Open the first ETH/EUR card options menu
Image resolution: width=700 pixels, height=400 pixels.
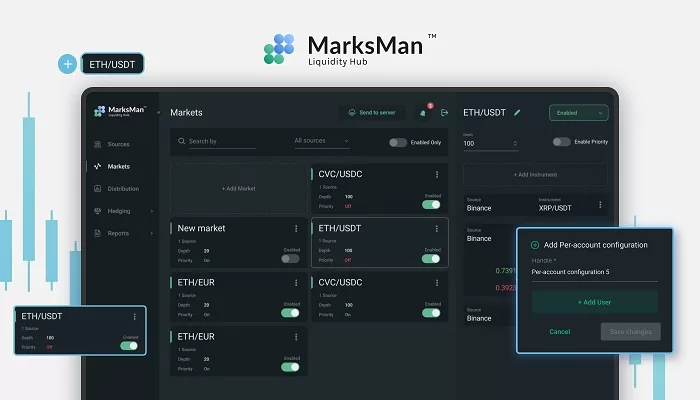coord(296,283)
